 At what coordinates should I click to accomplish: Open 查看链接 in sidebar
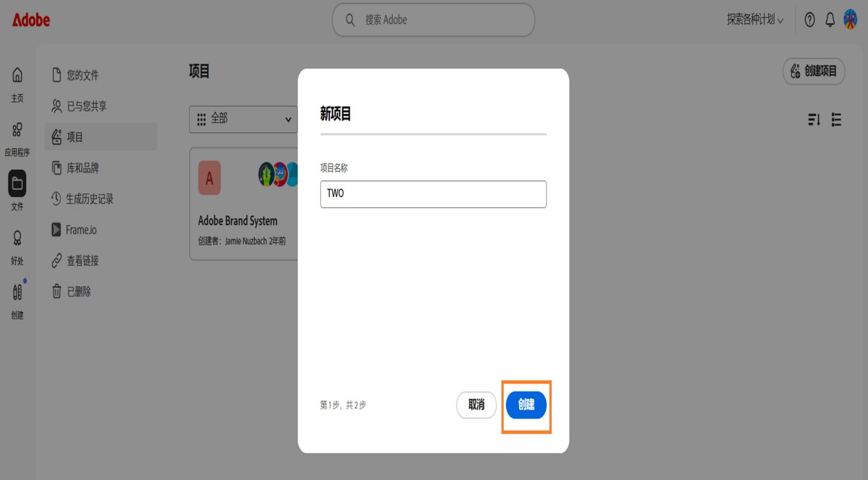101,261
